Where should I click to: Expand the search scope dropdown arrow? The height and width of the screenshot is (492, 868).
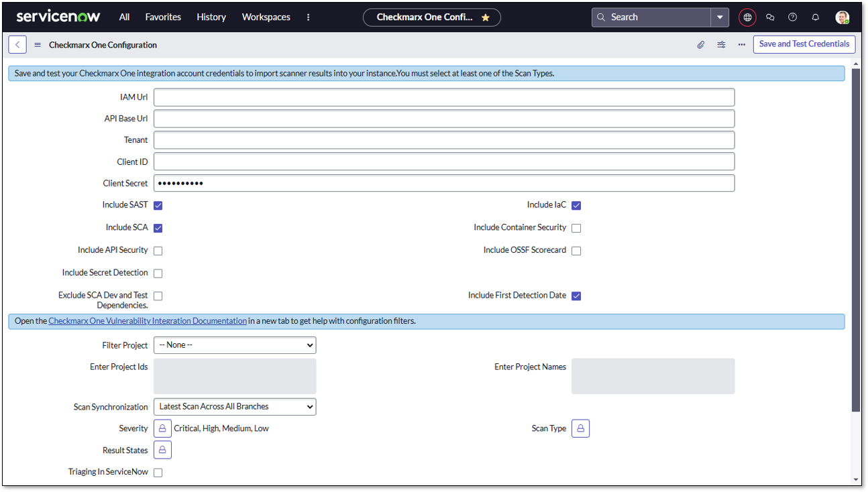(x=720, y=17)
